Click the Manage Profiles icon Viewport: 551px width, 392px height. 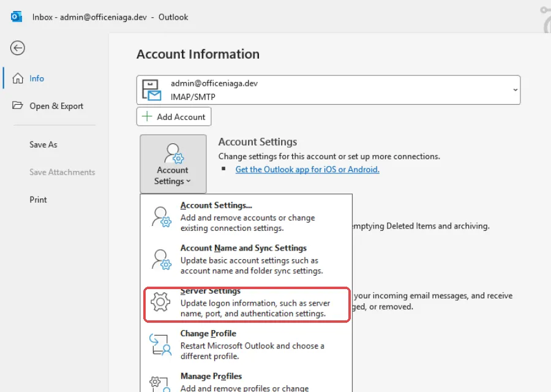click(160, 384)
